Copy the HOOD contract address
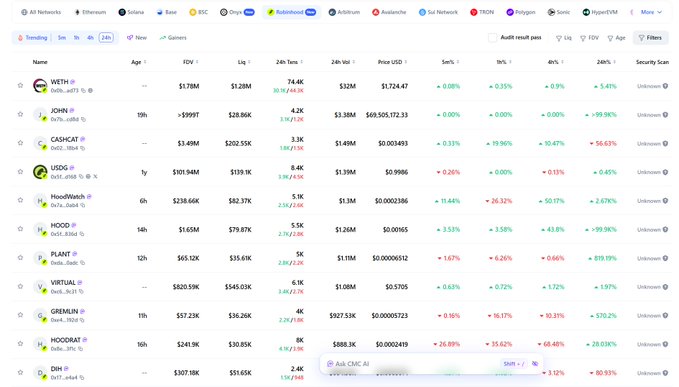This screenshot has width=679, height=387. pos(81,234)
